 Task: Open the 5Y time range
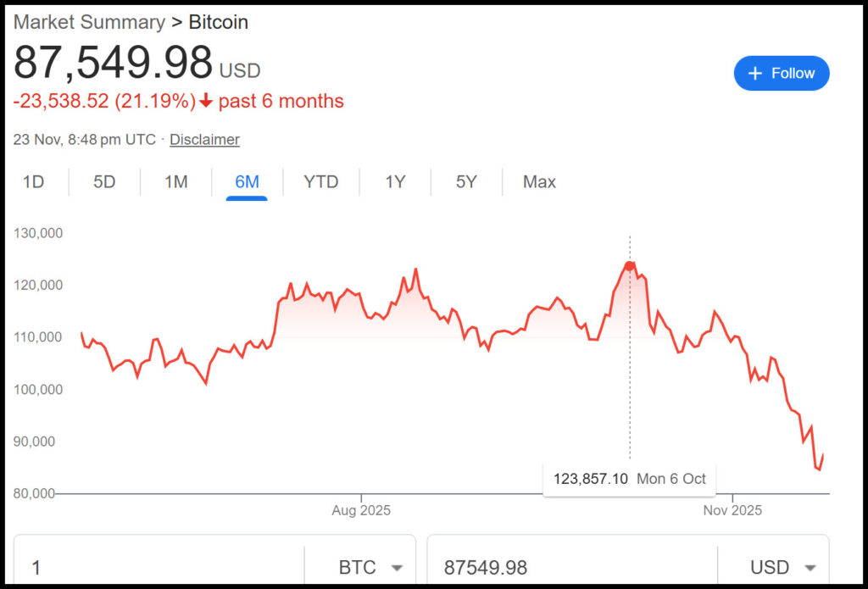(x=466, y=181)
